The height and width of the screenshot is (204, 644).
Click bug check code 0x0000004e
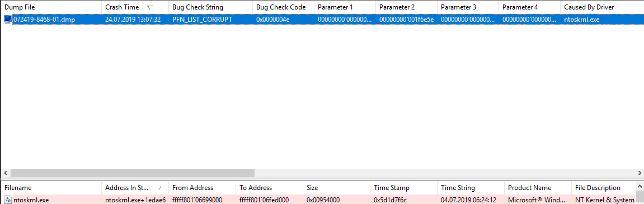[x=272, y=20]
